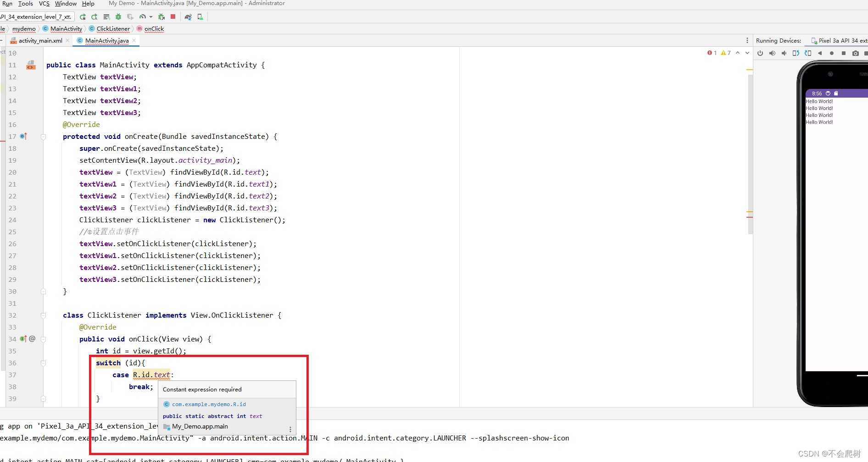The width and height of the screenshot is (868, 462).
Task: Click the emulator power button icon
Action: 760,53
